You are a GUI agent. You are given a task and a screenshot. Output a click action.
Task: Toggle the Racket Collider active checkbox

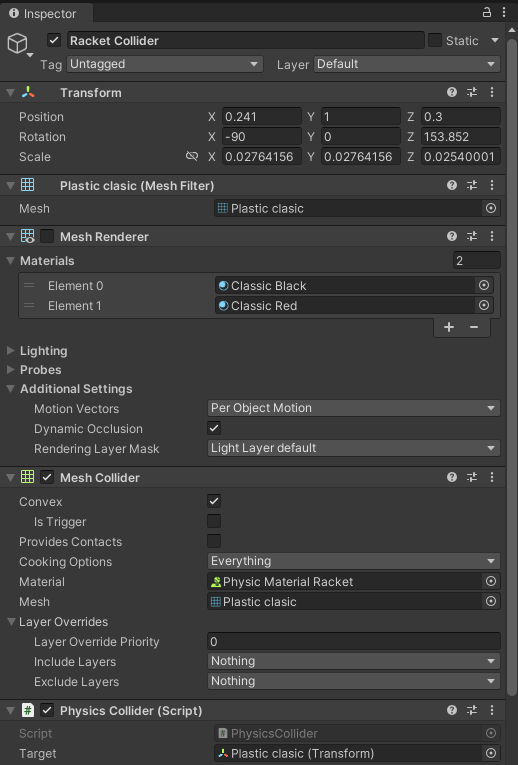click(x=54, y=40)
